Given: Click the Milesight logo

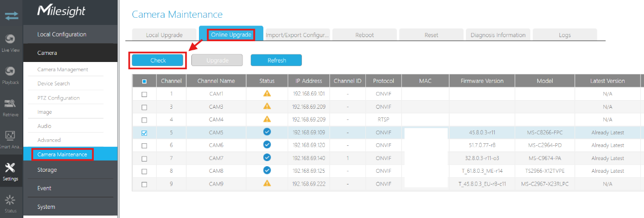Looking at the screenshot, I should point(61,11).
